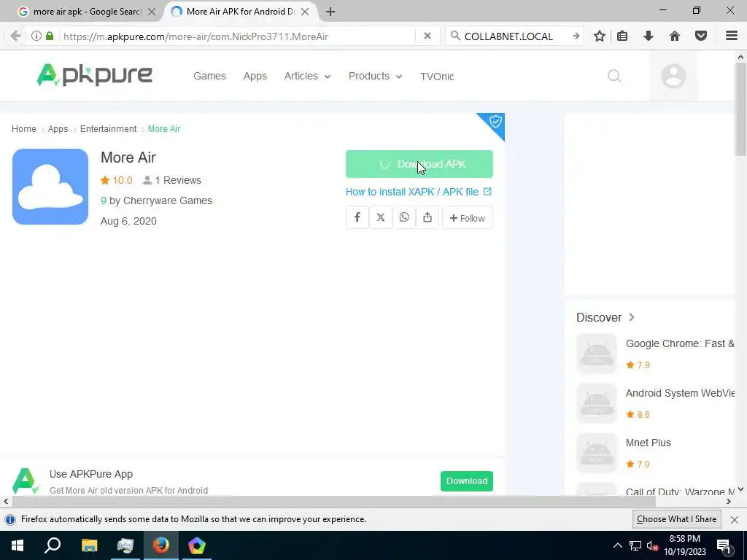Go to Apps breadcrumb

pos(58,129)
